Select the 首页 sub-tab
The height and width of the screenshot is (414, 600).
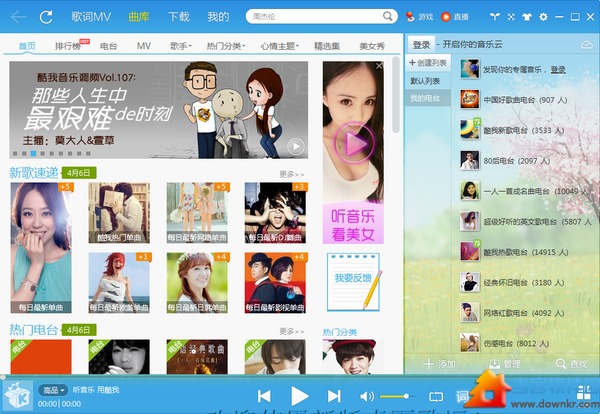click(x=27, y=46)
